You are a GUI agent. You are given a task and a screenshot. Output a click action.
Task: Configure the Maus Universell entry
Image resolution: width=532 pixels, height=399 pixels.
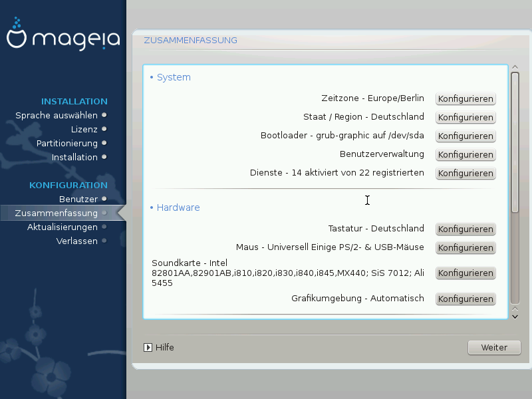[x=465, y=247]
